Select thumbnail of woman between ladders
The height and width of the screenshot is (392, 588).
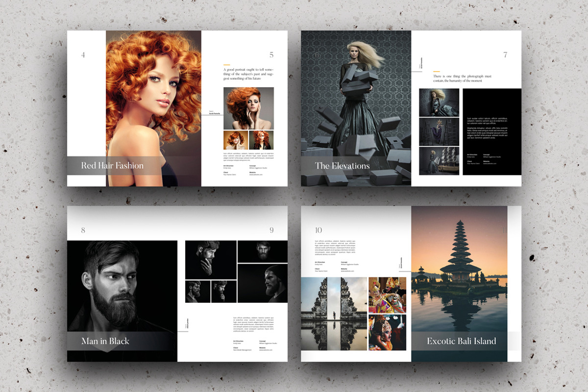(439, 132)
